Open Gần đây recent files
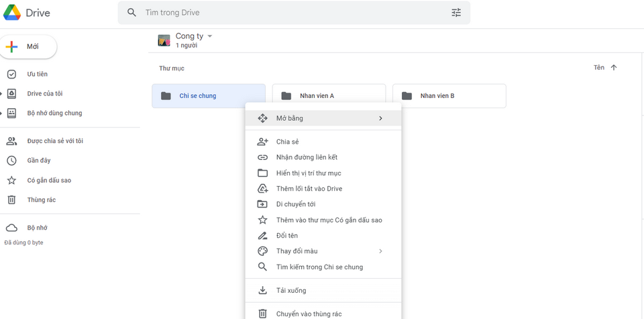644x319 pixels. click(38, 161)
